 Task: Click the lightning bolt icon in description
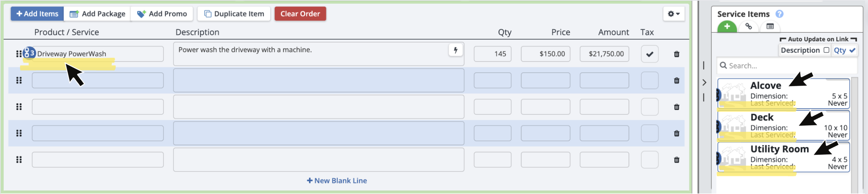click(x=455, y=50)
